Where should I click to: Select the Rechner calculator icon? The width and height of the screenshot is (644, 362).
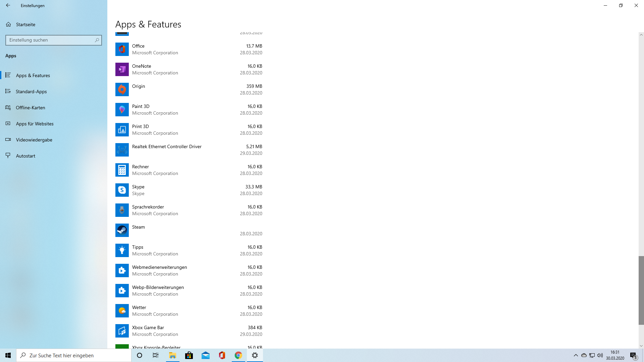pyautogui.click(x=122, y=170)
